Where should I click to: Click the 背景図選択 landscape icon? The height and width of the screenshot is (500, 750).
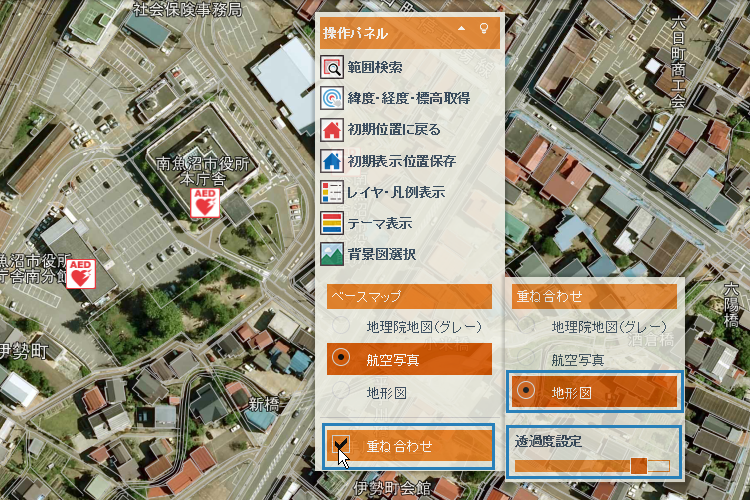(331, 254)
